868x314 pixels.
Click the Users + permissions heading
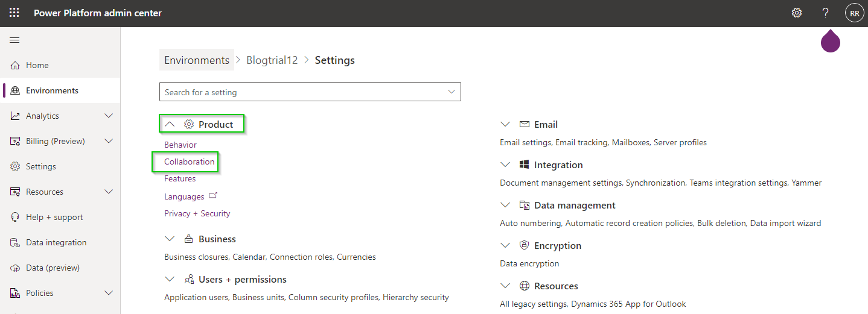pyautogui.click(x=243, y=279)
